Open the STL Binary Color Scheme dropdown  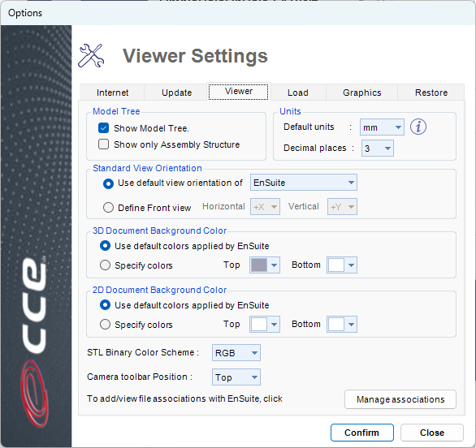coord(236,353)
